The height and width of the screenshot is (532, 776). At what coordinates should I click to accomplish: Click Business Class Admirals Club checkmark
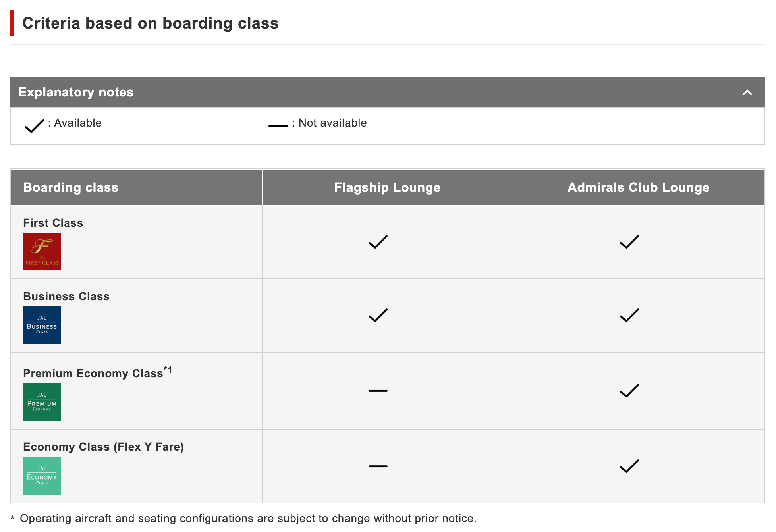click(x=629, y=315)
